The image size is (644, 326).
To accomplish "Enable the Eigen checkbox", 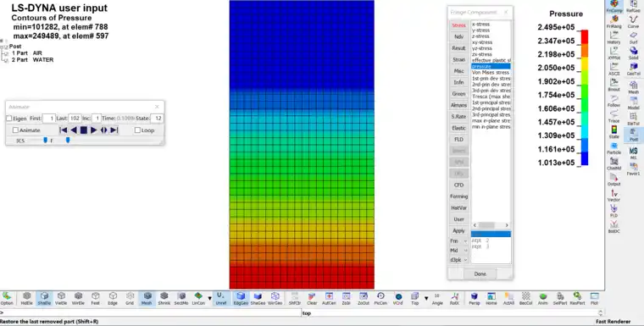I will 9,119.
